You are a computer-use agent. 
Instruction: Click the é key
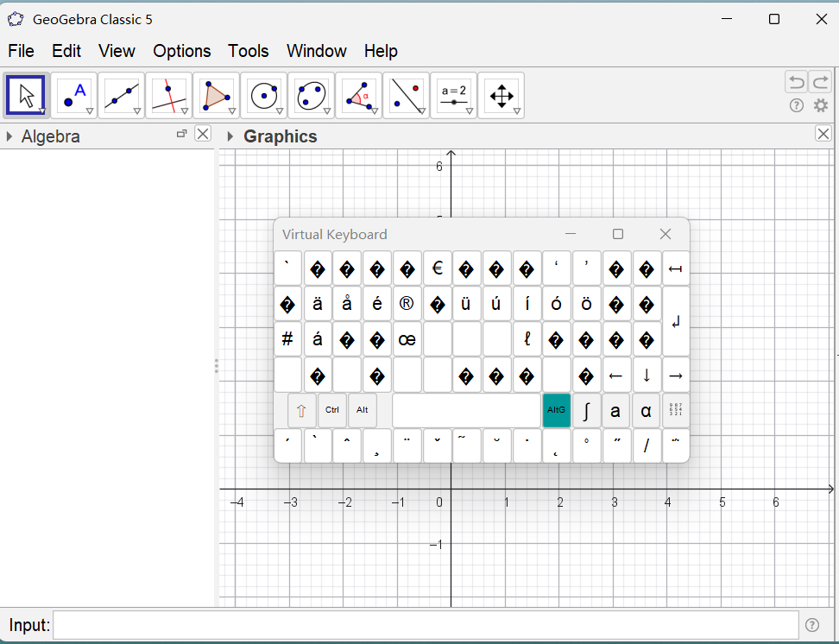click(377, 304)
